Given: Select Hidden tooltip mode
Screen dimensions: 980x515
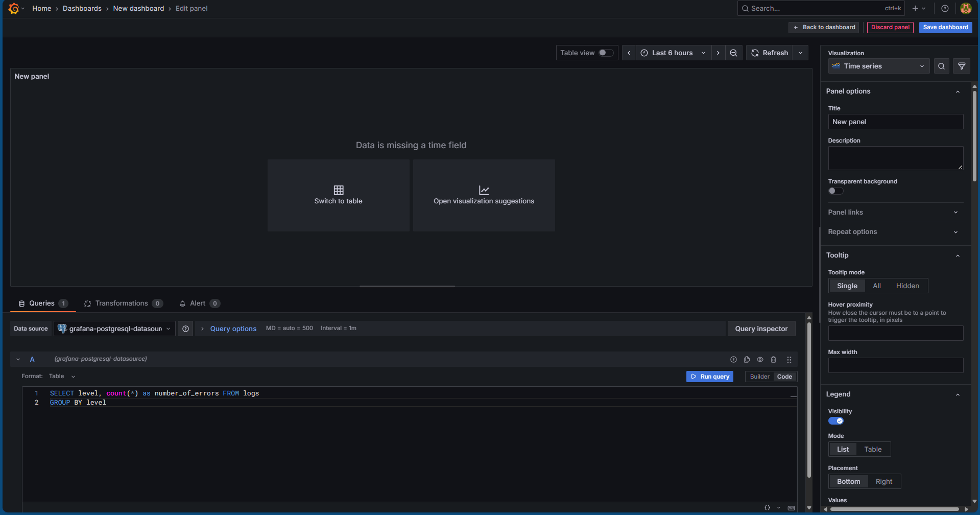Looking at the screenshot, I should [907, 286].
